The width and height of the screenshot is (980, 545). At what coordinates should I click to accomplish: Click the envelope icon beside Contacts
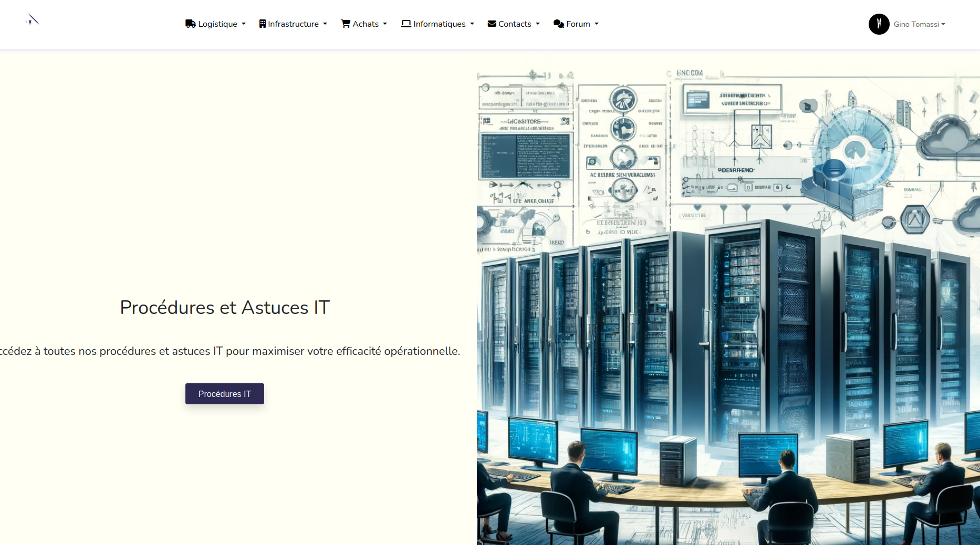pos(492,24)
